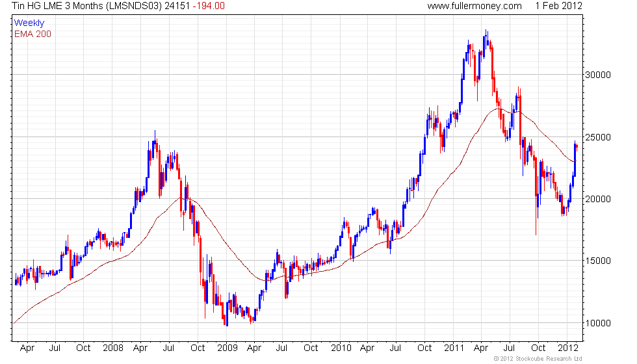This screenshot has width=637, height=364.
Task: Click the www.fullermoney.com text
Action: pyautogui.click(x=474, y=6)
